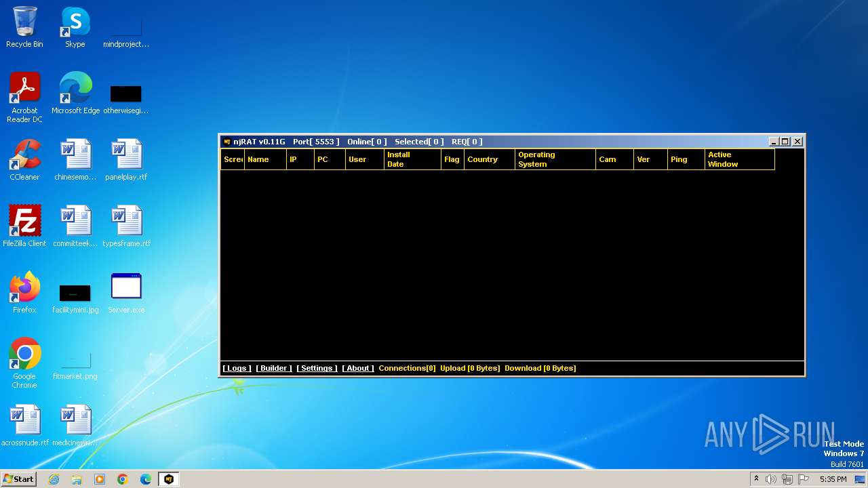
Task: Select the committeek document icon
Action: (75, 226)
